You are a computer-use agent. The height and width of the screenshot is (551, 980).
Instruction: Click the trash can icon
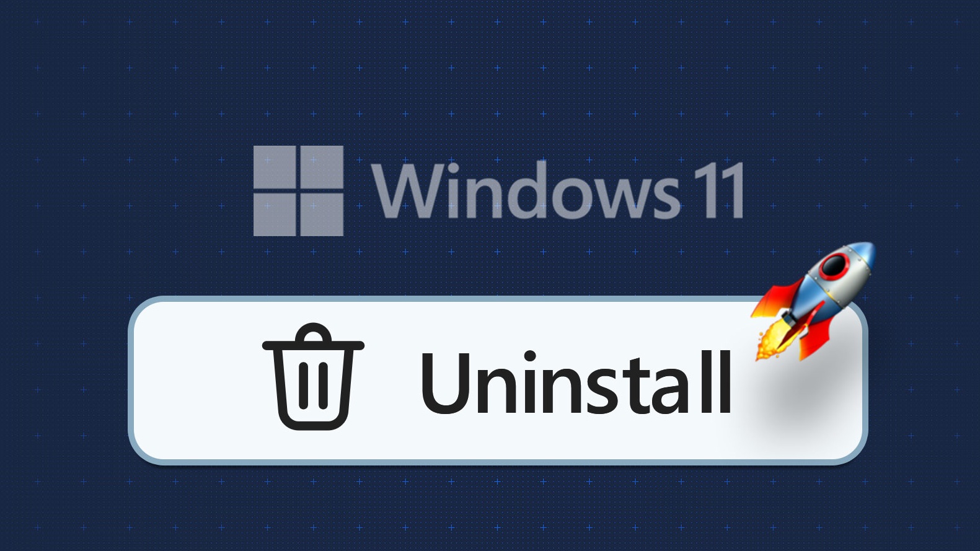[313, 377]
